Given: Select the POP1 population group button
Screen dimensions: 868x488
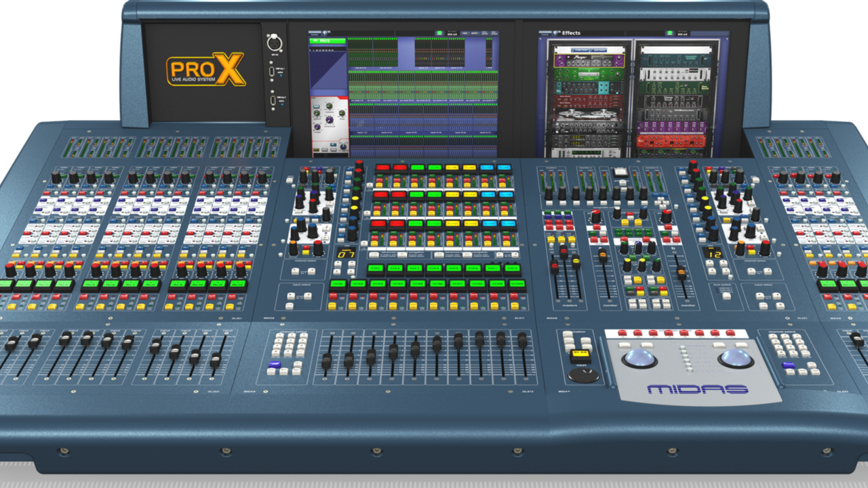Looking at the screenshot, I should 375,268.
